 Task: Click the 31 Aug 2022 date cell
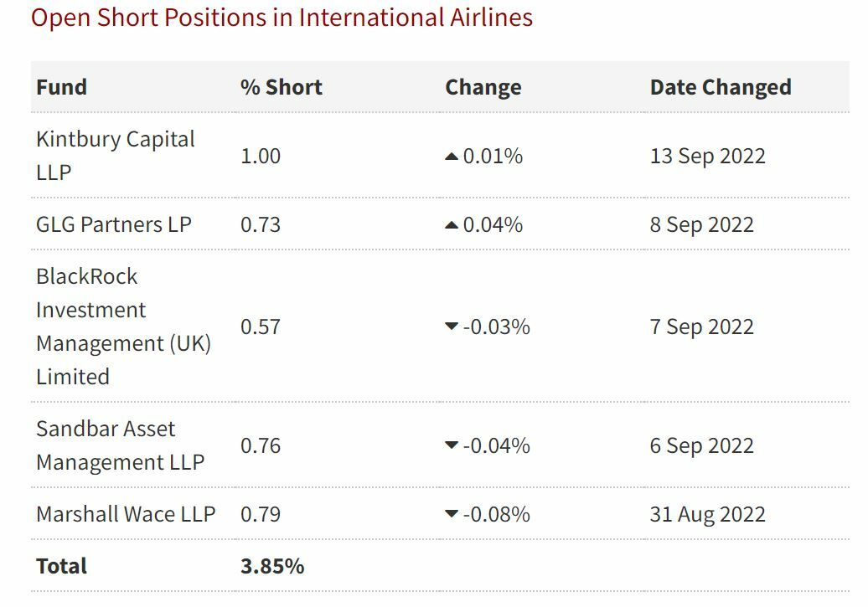click(707, 514)
